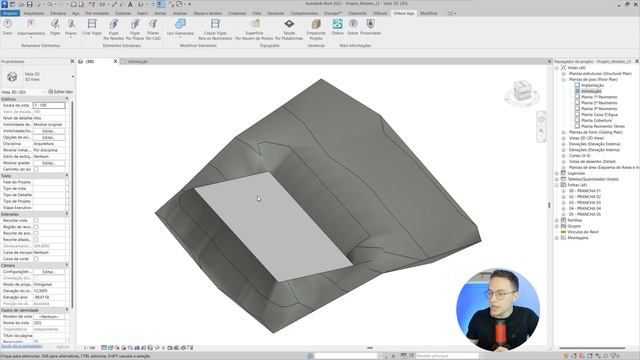This screenshot has height=360, width=640.
Task: Click the Eixos tool in the ribbon
Action: coord(7,27)
